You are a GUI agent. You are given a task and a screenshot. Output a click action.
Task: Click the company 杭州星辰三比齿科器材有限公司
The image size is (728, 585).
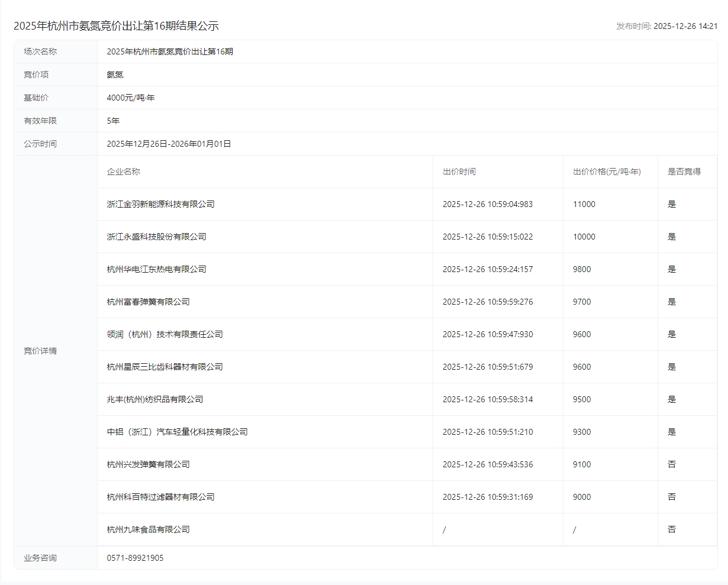point(165,367)
